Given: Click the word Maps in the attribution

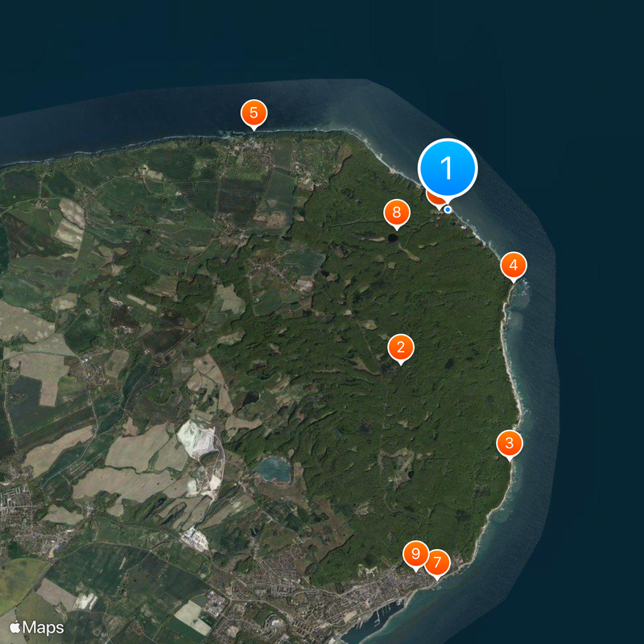Looking at the screenshot, I should pyautogui.click(x=43, y=628).
